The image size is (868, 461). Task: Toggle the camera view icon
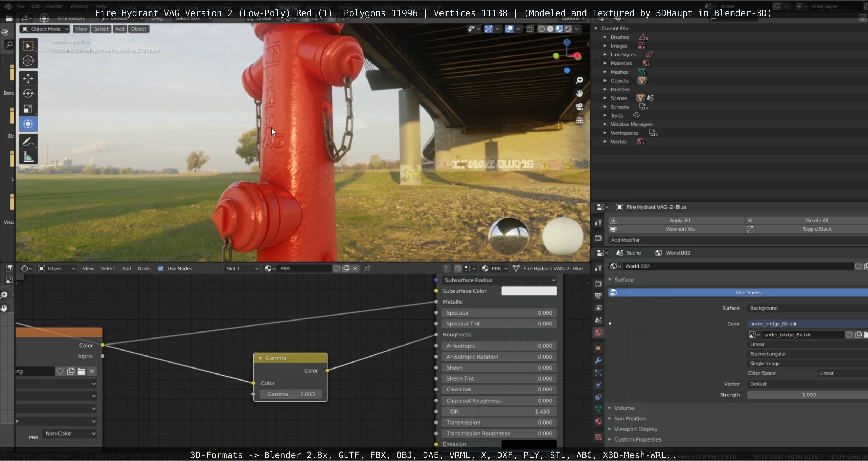click(x=579, y=107)
